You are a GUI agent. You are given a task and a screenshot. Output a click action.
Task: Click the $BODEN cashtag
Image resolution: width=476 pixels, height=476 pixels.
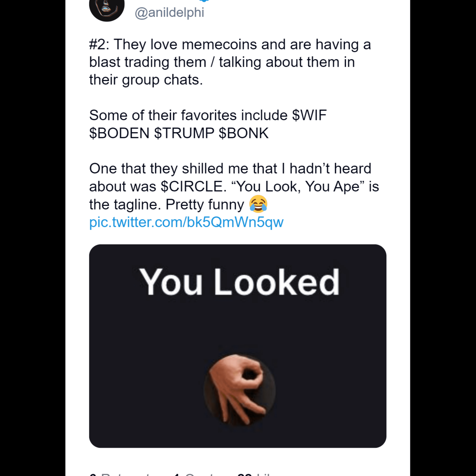pyautogui.click(x=119, y=133)
